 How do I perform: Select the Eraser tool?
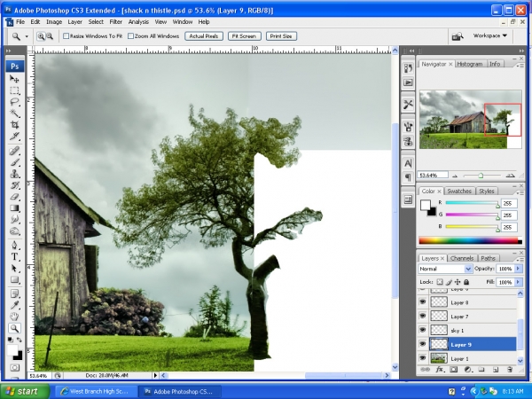[x=14, y=197]
